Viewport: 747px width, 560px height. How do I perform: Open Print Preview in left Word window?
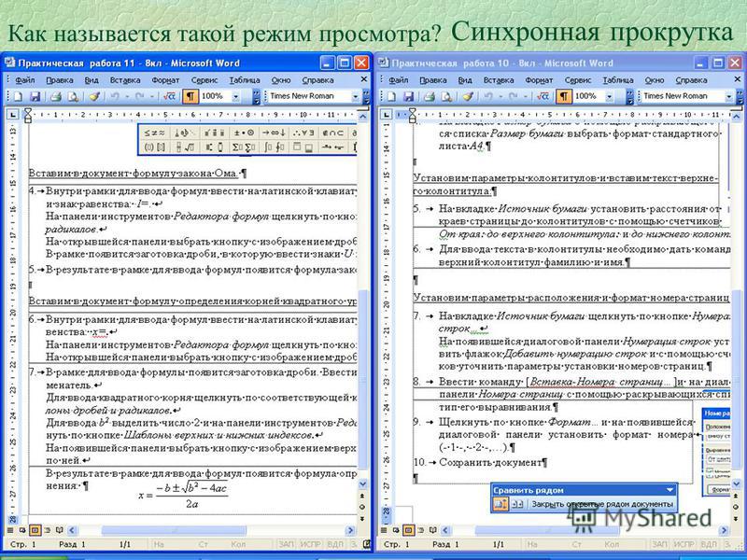pyautogui.click(x=73, y=97)
